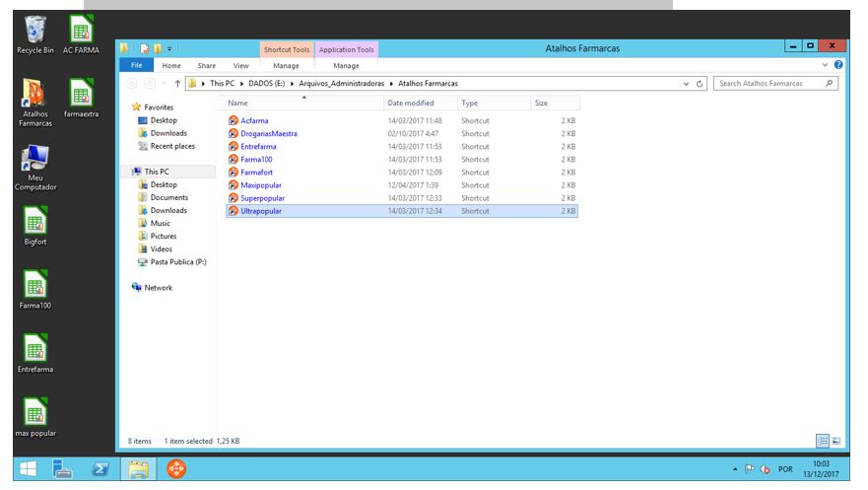Switch to the View ribbon tab
868x490 pixels.
240,65
